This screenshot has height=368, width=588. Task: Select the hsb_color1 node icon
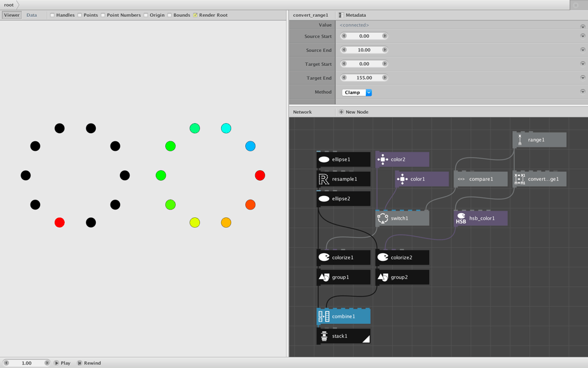coord(461,218)
